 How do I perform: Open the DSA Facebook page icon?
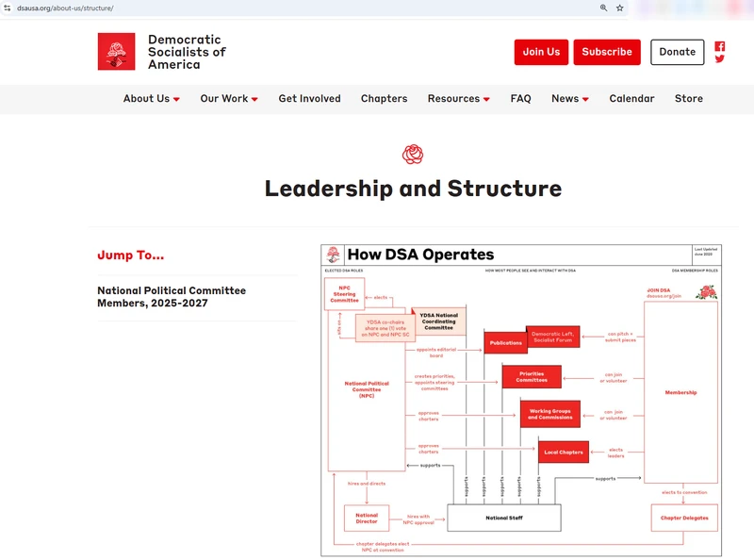(720, 46)
